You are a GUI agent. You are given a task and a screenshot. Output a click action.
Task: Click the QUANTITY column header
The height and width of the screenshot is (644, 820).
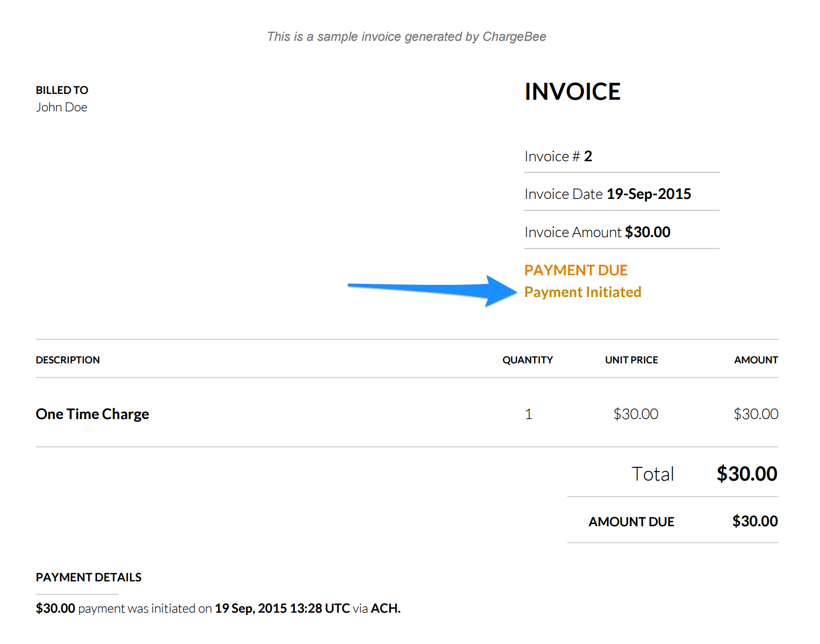527,360
